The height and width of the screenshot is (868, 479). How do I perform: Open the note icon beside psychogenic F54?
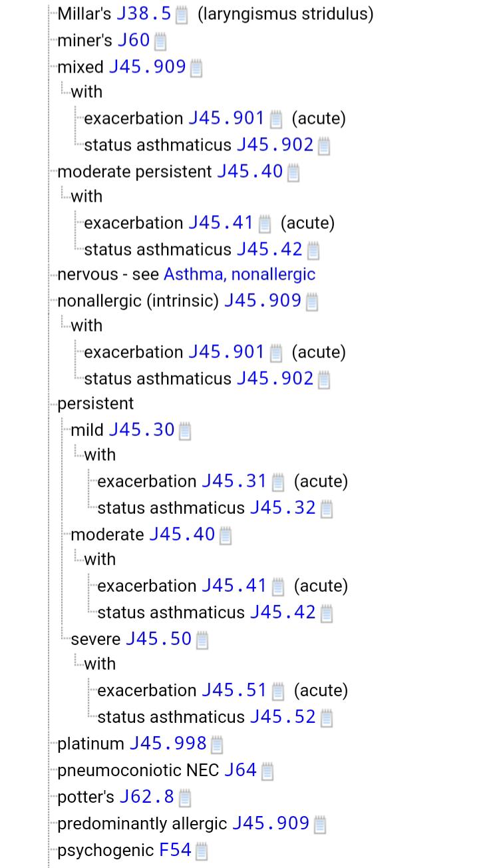click(x=202, y=851)
